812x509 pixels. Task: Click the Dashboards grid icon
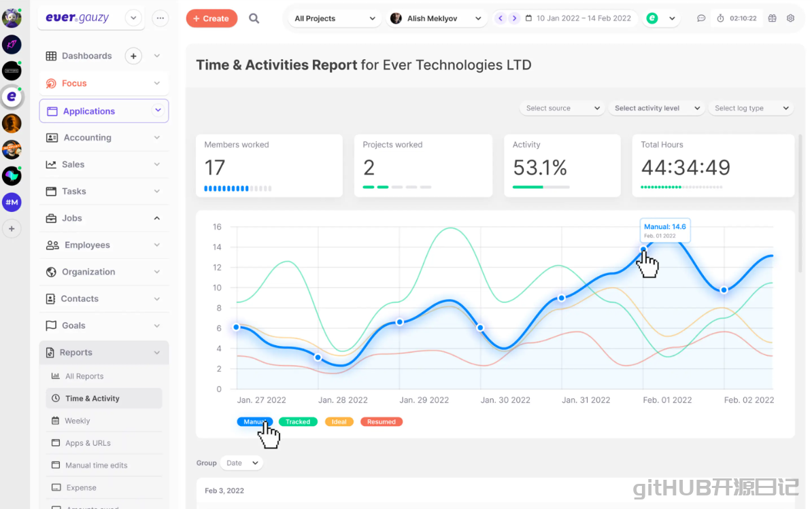[x=51, y=56]
